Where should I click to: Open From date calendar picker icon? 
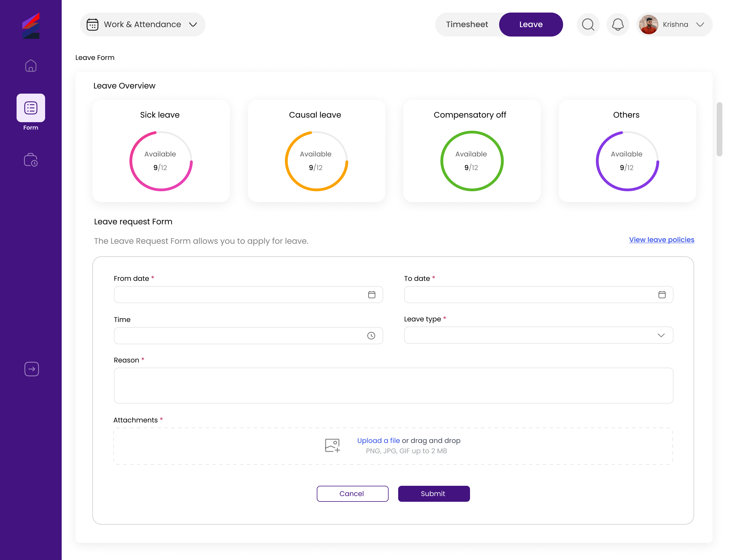pos(371,295)
